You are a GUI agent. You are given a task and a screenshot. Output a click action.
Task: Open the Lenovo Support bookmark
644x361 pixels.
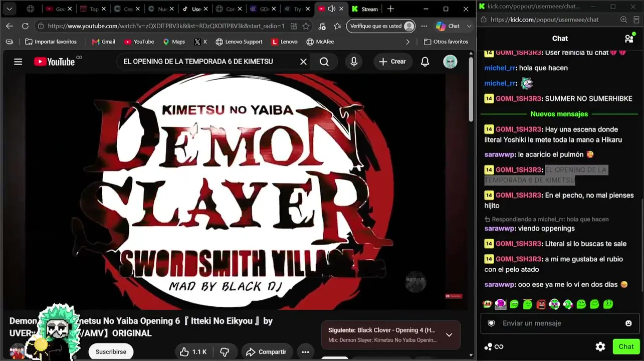tap(239, 42)
